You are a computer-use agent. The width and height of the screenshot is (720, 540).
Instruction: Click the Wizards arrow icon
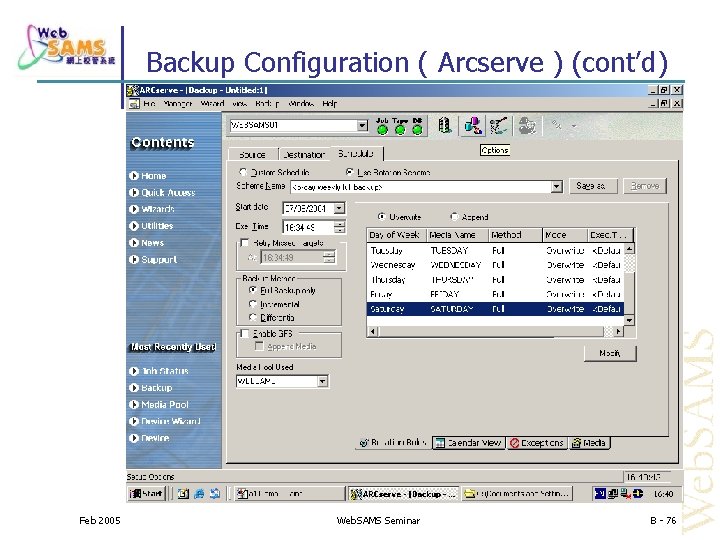pyautogui.click(x=134, y=209)
